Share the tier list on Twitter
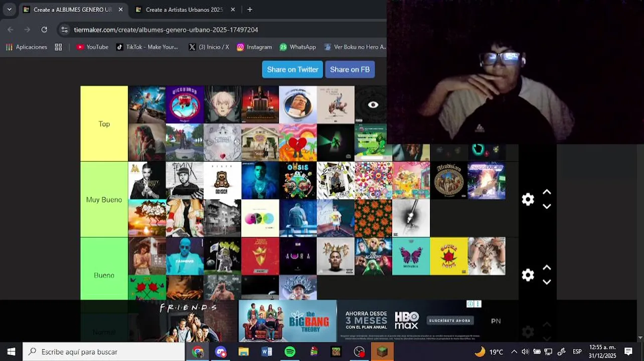The width and height of the screenshot is (644, 361). point(292,69)
